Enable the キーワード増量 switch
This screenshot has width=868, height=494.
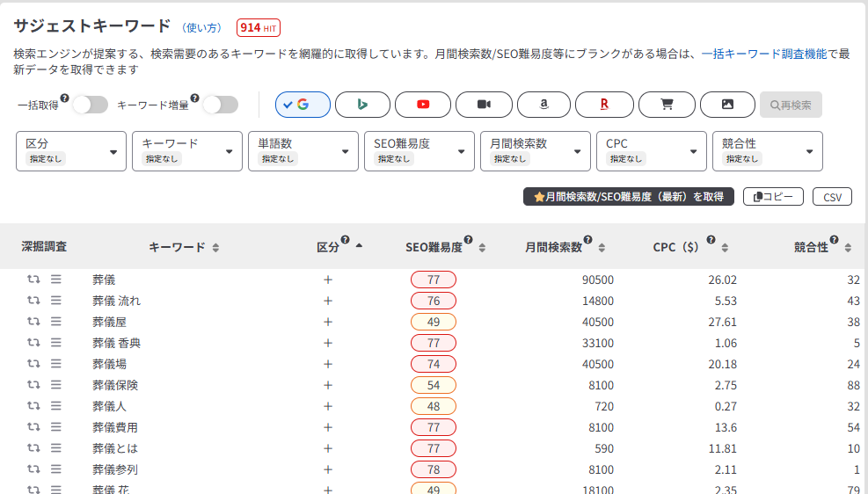pos(220,105)
